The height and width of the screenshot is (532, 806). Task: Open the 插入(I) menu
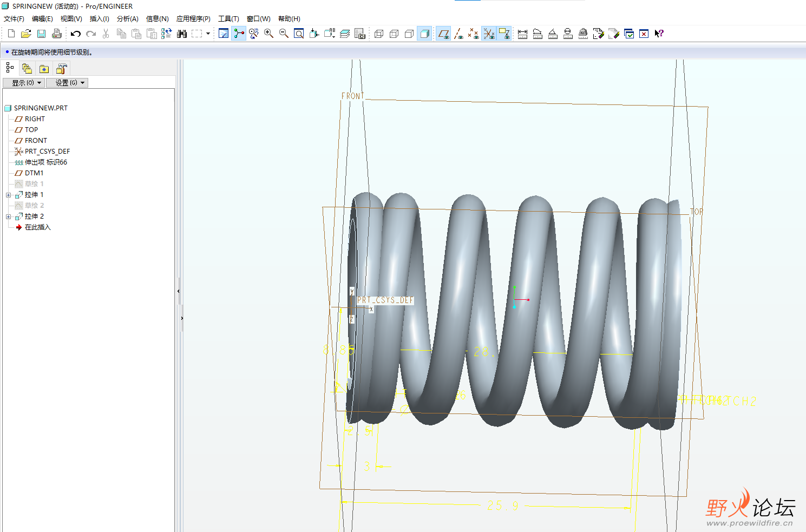click(99, 19)
